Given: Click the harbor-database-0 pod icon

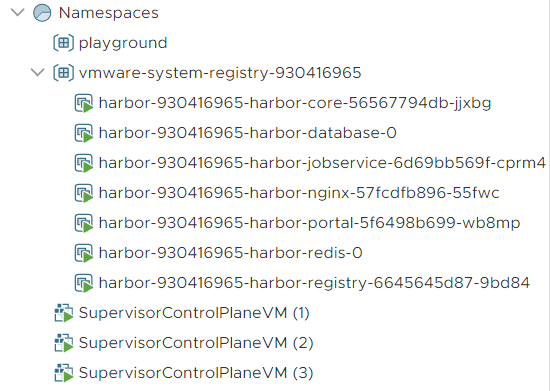Looking at the screenshot, I should 84,133.
